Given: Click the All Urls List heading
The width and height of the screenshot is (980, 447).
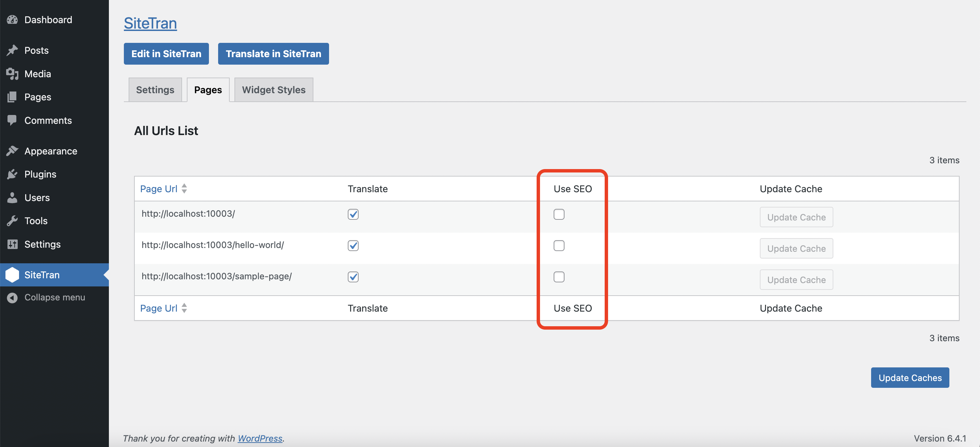Looking at the screenshot, I should [x=166, y=131].
